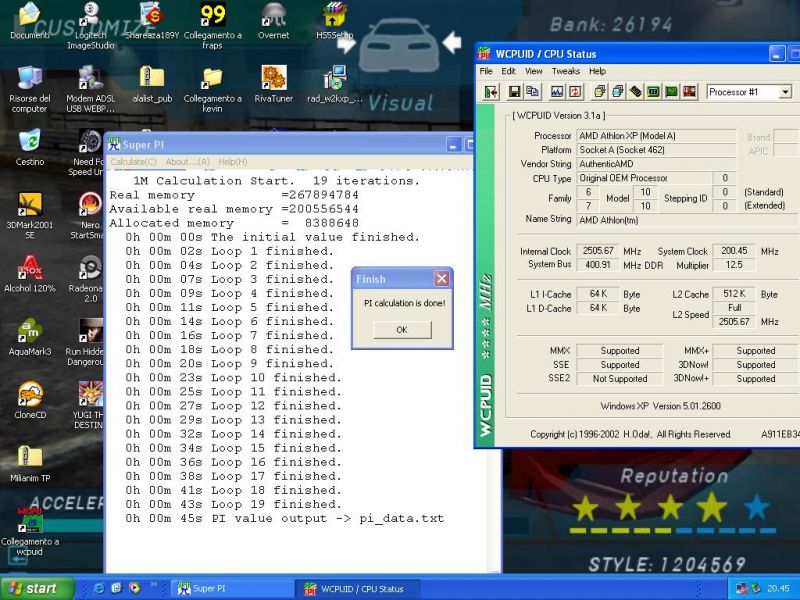Viewport: 800px width, 600px height.
Task: Click the black chip icon in WCPUID toolbar
Action: (635, 92)
